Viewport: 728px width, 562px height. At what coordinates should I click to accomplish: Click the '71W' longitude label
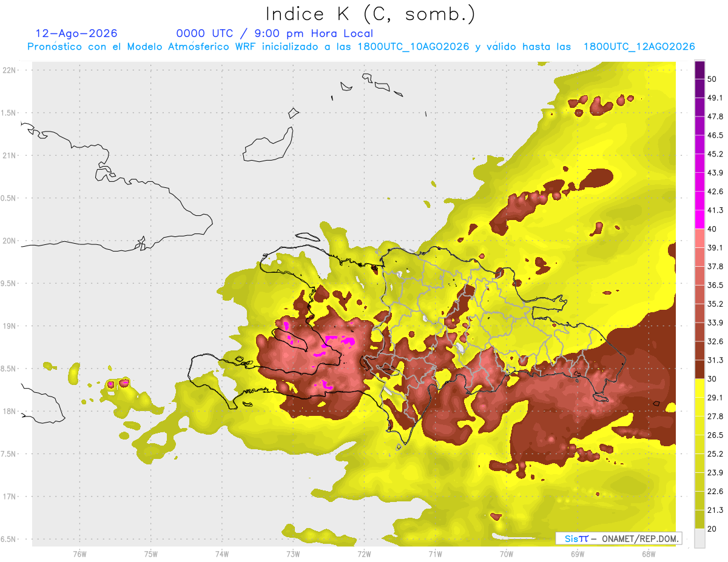[435, 554]
